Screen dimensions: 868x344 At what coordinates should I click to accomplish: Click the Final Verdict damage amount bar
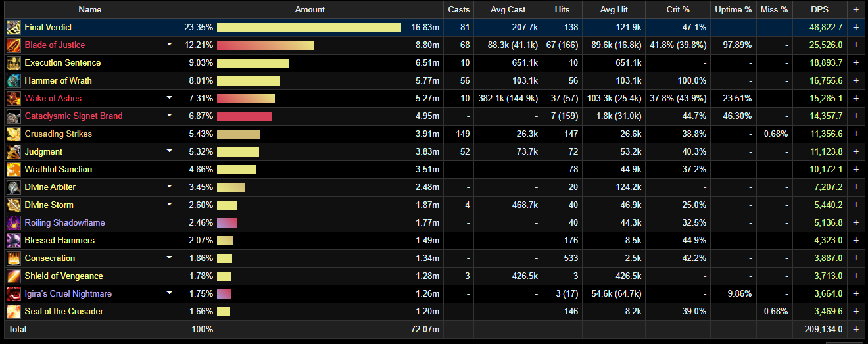coord(308,28)
